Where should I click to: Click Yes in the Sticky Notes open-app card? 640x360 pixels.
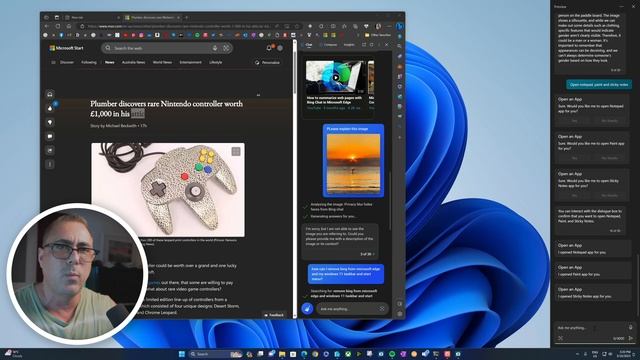point(574,196)
